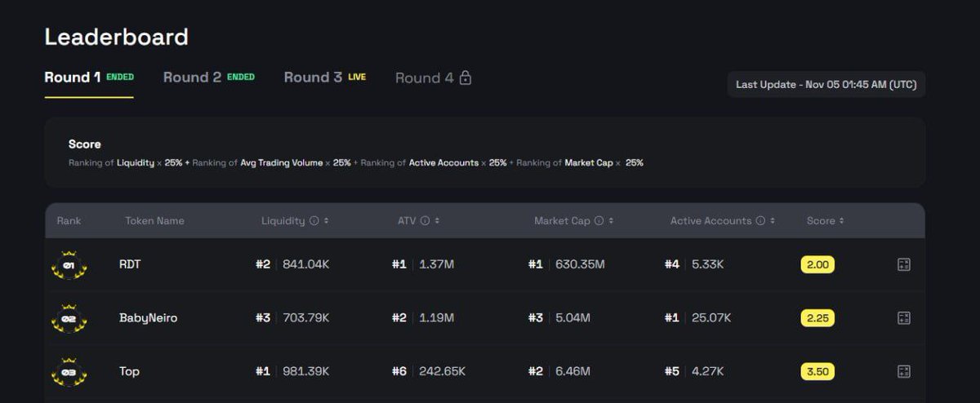980x403 pixels.
Task: Click the 2.00 score badge
Action: [x=817, y=264]
